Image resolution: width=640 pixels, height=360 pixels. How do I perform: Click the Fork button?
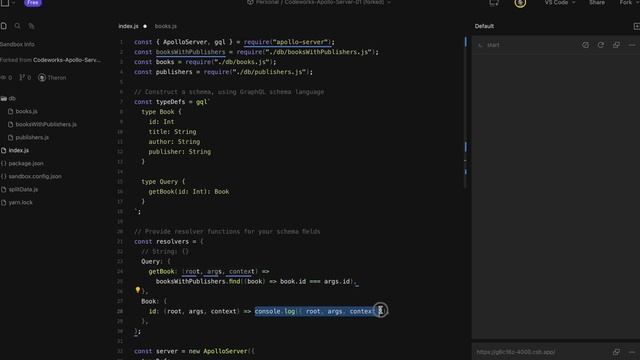tap(626, 2)
